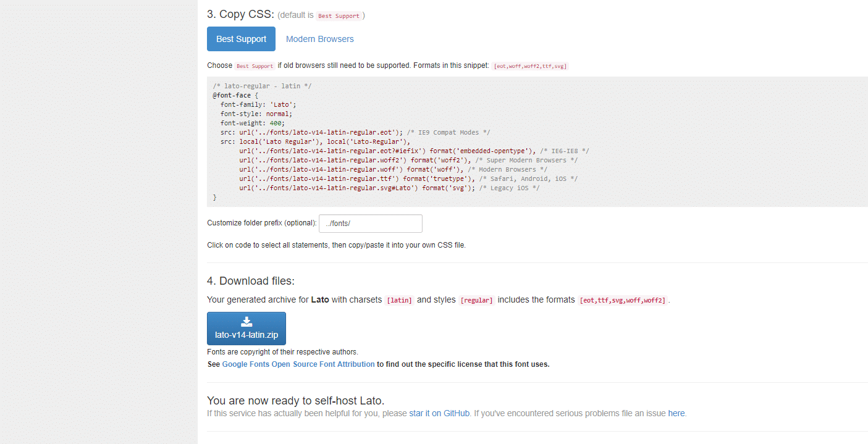This screenshot has height=444, width=868.
Task: Click the '4. Download files:' heading
Action: [x=251, y=281]
